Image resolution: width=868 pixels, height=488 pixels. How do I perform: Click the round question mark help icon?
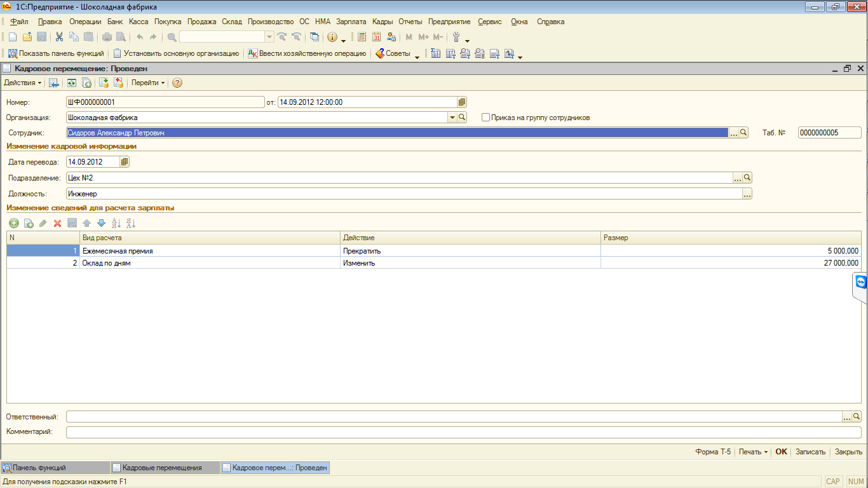pyautogui.click(x=177, y=83)
